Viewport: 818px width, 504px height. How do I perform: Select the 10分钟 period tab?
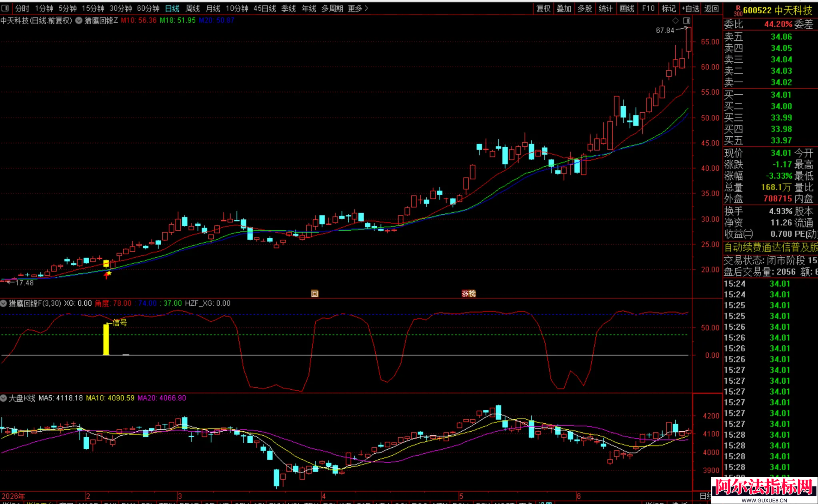click(237, 8)
